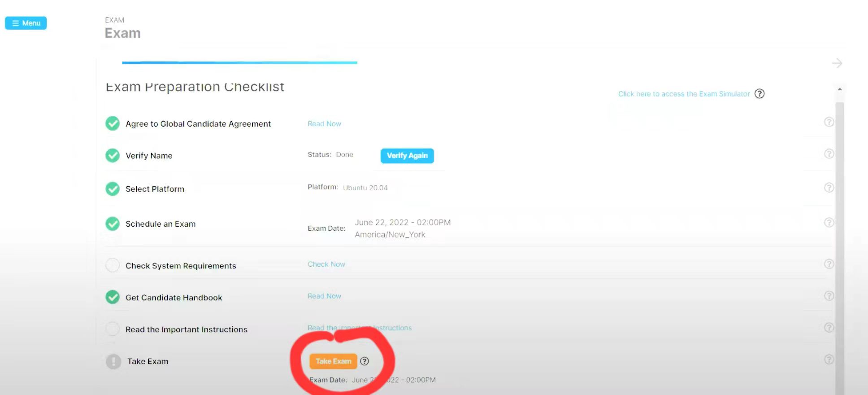
Task: Click the scrollbar up arrow
Action: pyautogui.click(x=839, y=89)
